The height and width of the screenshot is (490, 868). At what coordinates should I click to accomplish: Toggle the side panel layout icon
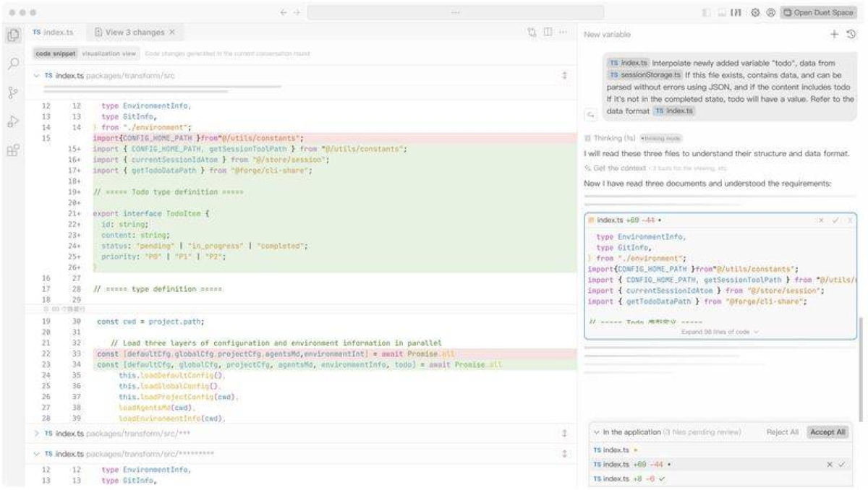pyautogui.click(x=735, y=12)
